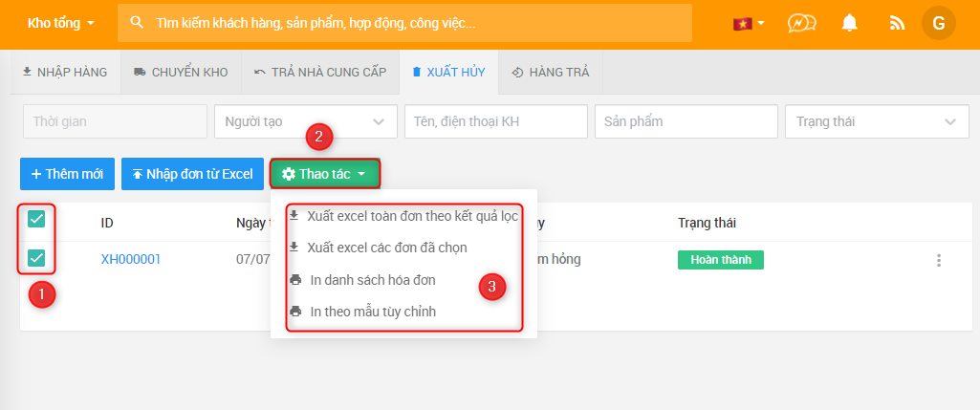Open the Người tạo dropdown filter
The height and width of the screenshot is (410, 980).
coord(305,121)
